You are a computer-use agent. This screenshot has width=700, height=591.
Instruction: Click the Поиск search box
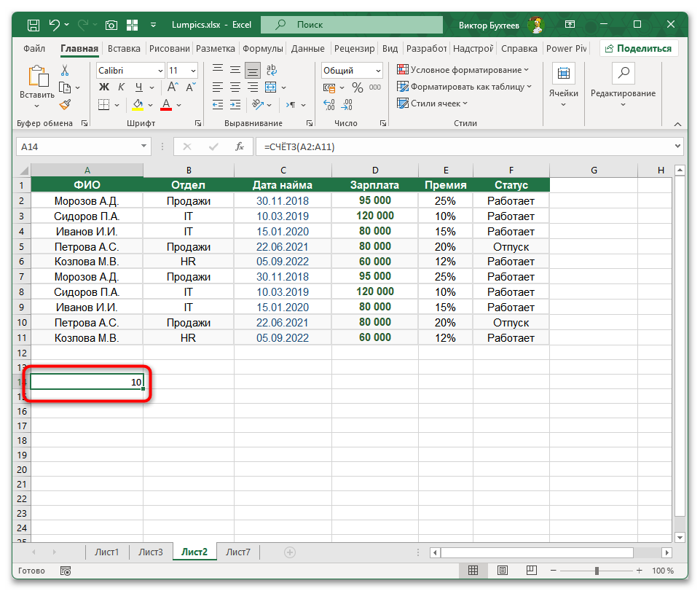click(352, 25)
